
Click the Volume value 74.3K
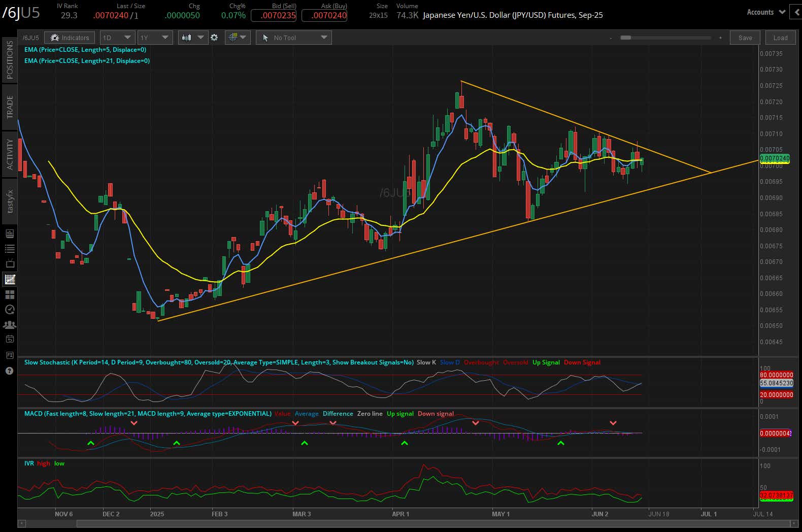[x=408, y=15]
